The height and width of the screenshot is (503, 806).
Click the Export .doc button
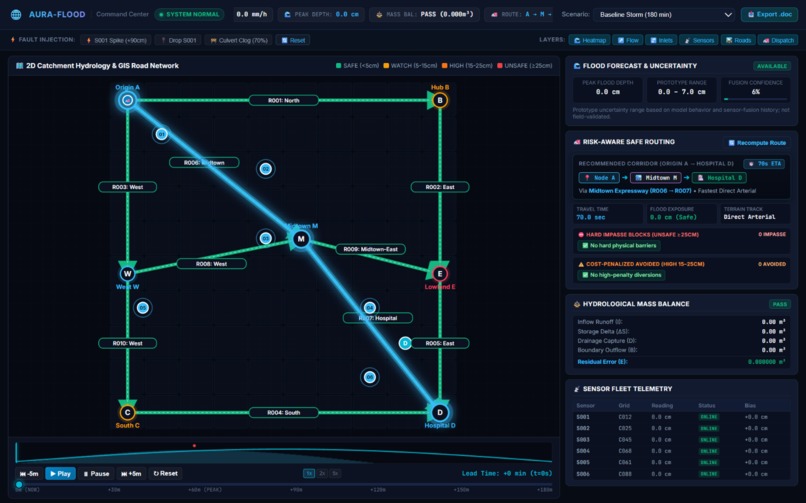769,14
